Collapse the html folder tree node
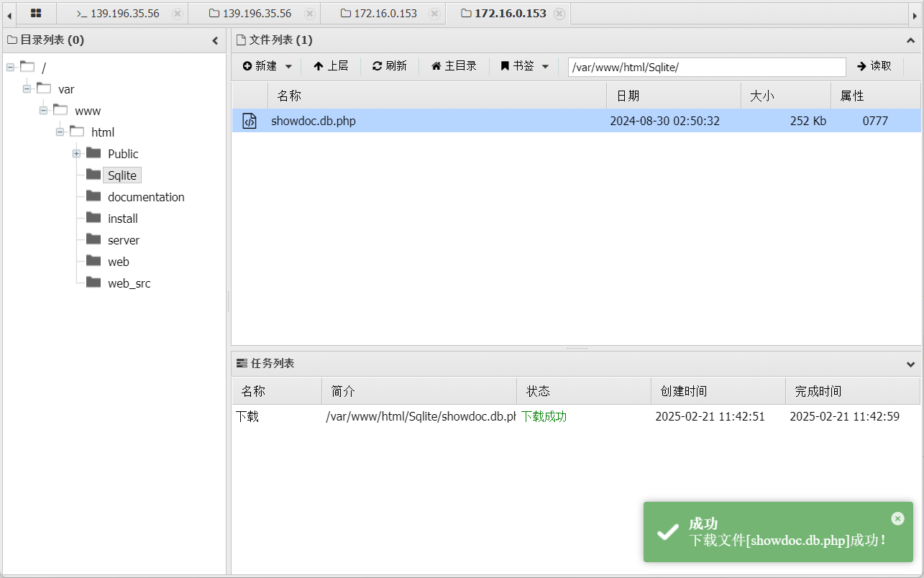 coord(60,132)
